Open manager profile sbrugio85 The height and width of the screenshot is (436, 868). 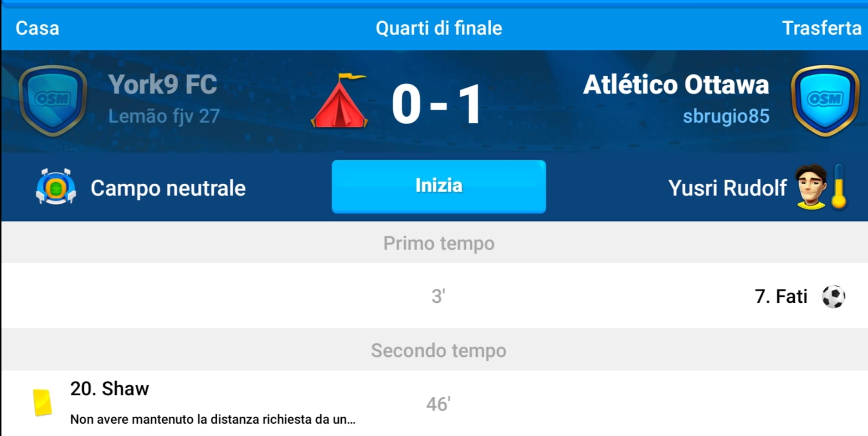click(726, 116)
